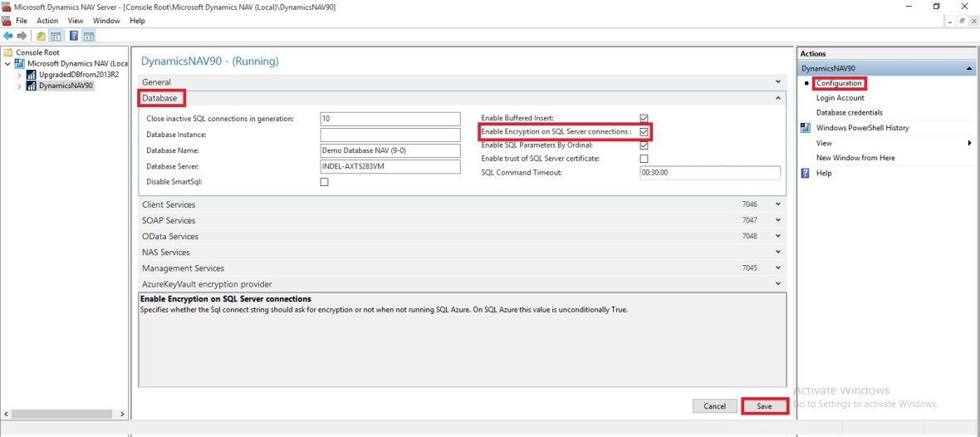980x437 pixels.
Task: Expand the DynamicsNAV90 tree node arrow
Action: pos(19,86)
